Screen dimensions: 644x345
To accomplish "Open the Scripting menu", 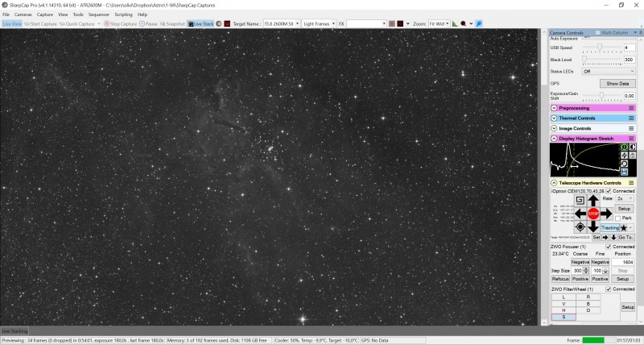I will click(123, 15).
